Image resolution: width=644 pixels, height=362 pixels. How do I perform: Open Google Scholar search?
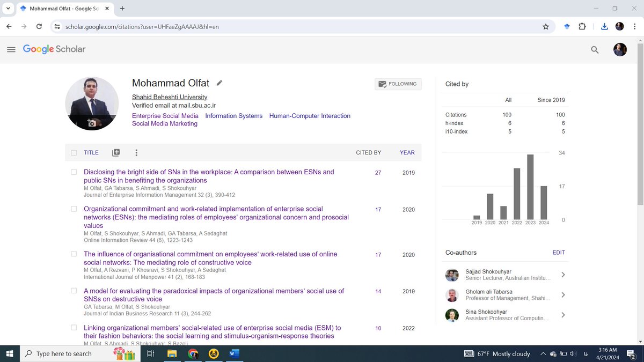coord(594,49)
